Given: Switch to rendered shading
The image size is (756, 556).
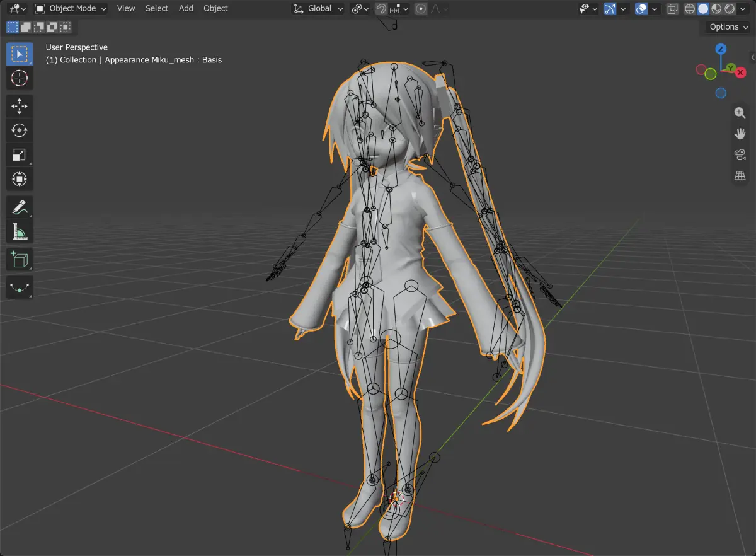Looking at the screenshot, I should click(730, 9).
